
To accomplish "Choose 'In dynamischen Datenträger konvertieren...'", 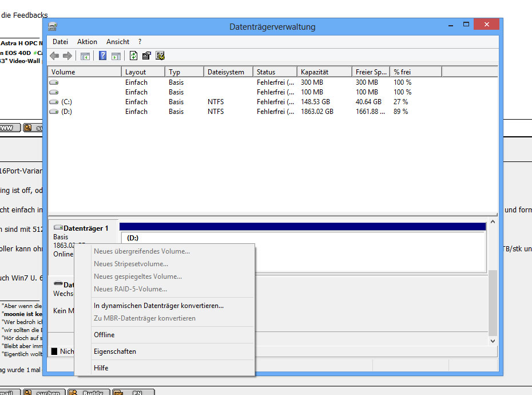I will point(158,306).
